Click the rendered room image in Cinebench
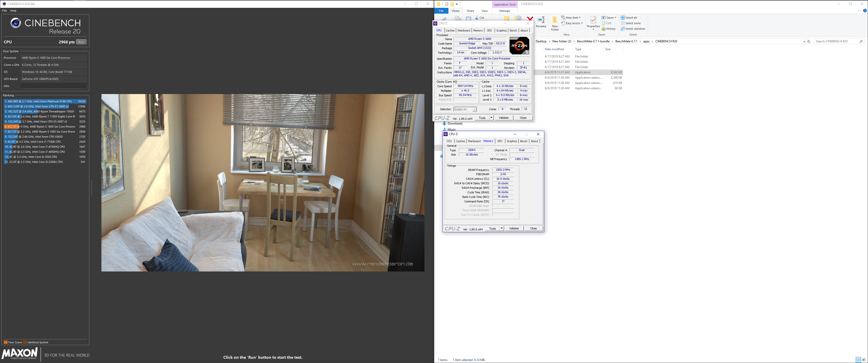 tap(263, 183)
